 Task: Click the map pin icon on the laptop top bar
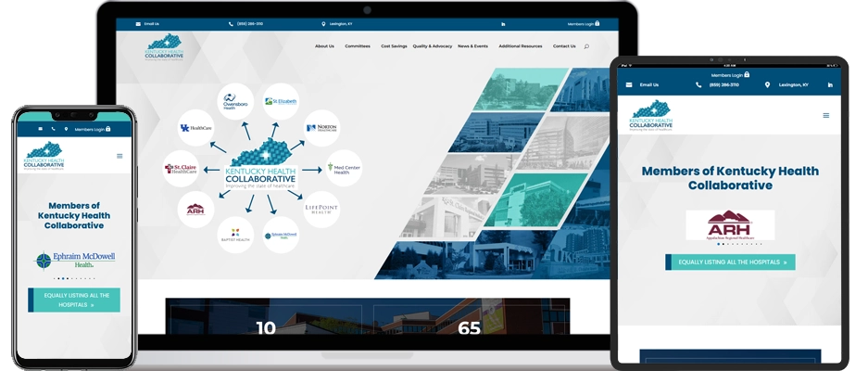[x=323, y=24]
